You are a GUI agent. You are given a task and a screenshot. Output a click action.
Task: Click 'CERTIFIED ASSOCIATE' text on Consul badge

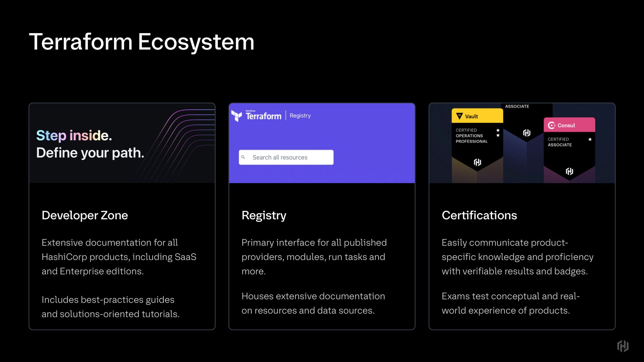tap(560, 142)
